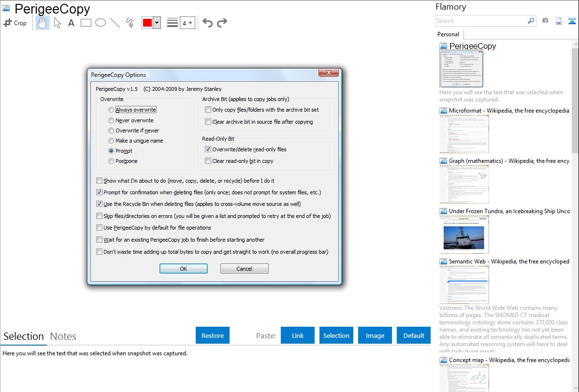The height and width of the screenshot is (392, 579).
Task: Click the undo arrow icon
Action: 207,23
